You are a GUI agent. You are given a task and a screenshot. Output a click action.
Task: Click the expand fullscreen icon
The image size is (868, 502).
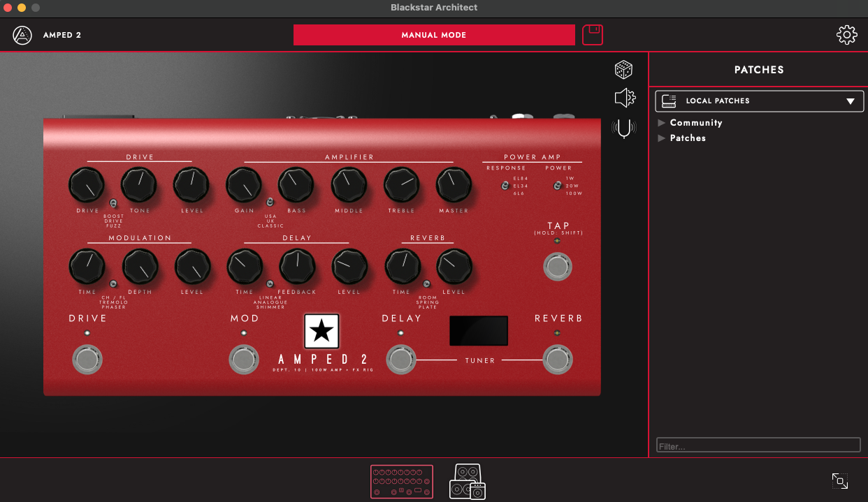pos(840,480)
